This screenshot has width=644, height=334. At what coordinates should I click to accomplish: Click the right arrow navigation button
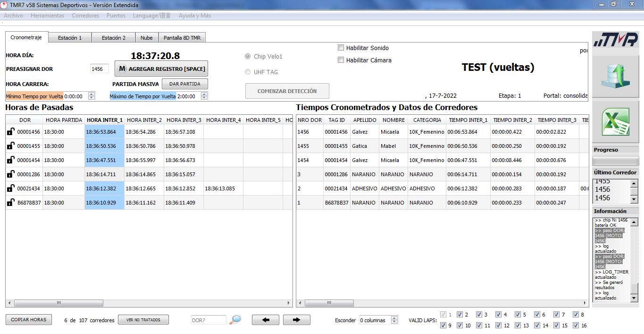[296, 320]
